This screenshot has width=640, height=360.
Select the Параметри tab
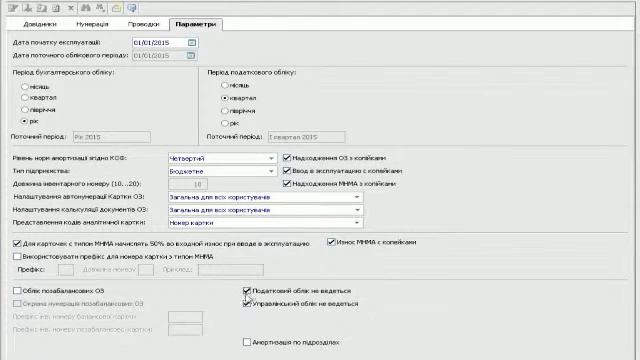coord(196,24)
